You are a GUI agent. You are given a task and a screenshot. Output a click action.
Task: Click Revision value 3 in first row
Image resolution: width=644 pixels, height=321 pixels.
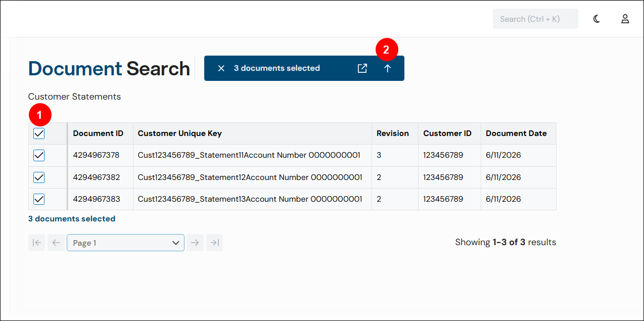[x=395, y=155]
